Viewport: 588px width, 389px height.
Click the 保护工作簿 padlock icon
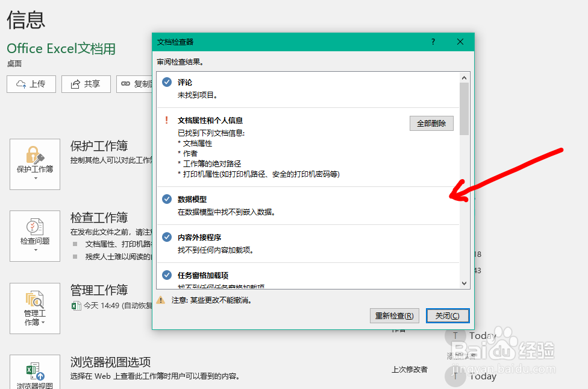tap(34, 156)
